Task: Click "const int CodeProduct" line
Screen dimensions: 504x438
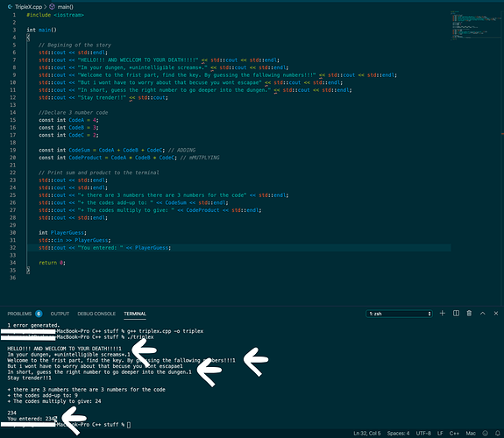Action: tap(129, 158)
